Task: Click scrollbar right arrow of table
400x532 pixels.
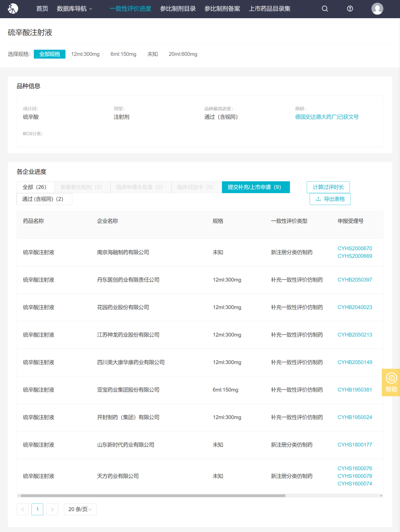Action: tap(381, 496)
